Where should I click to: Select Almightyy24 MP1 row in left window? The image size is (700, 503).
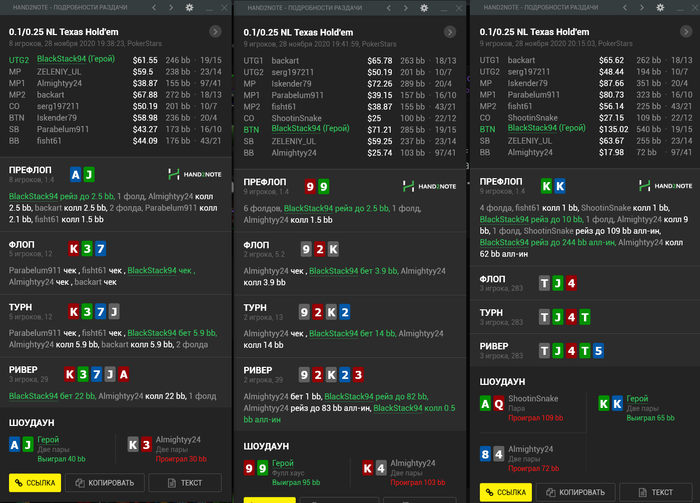point(115,83)
